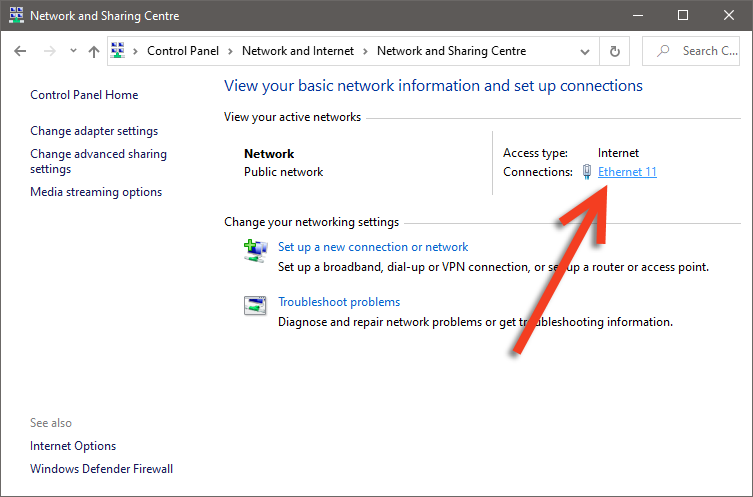The image size is (753, 497).
Task: Open recent locations dropdown chevron
Action: [73, 50]
